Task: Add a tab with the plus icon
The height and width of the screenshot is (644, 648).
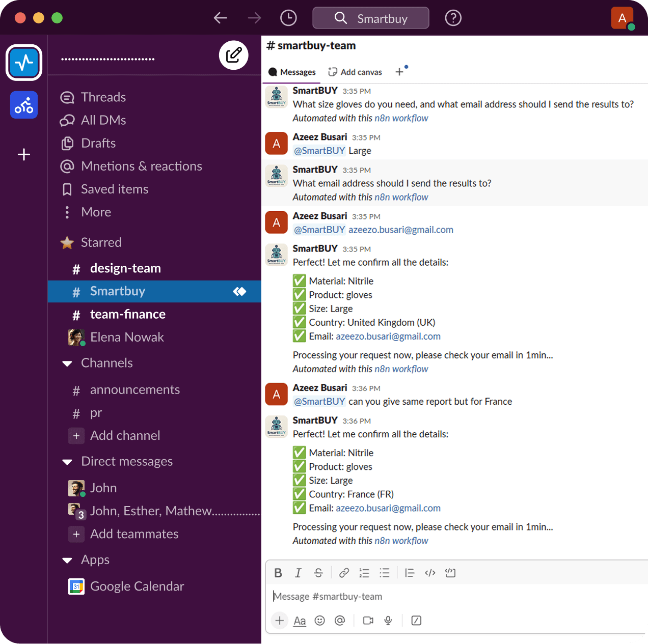Action: (x=400, y=72)
